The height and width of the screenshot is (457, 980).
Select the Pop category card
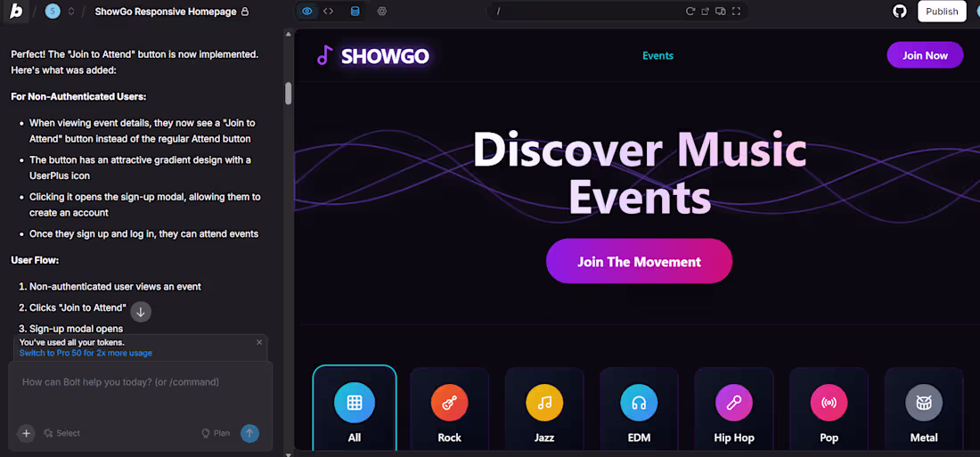point(829,410)
